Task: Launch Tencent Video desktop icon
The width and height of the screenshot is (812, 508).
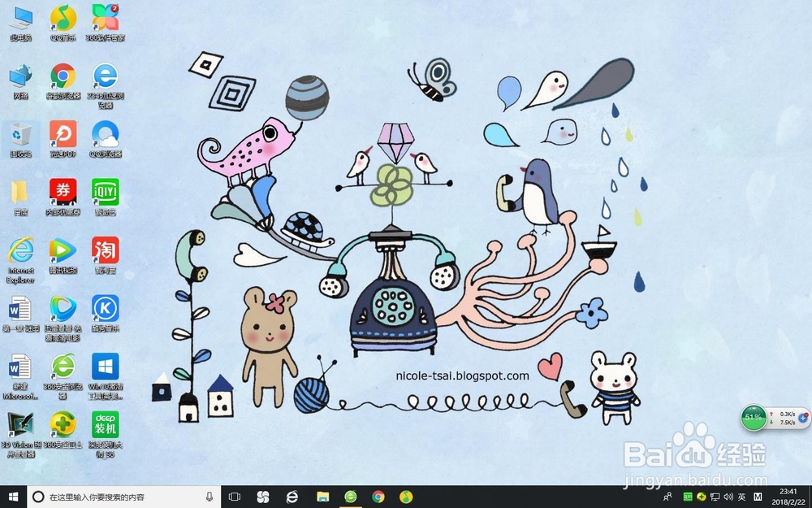Action: pyautogui.click(x=63, y=255)
